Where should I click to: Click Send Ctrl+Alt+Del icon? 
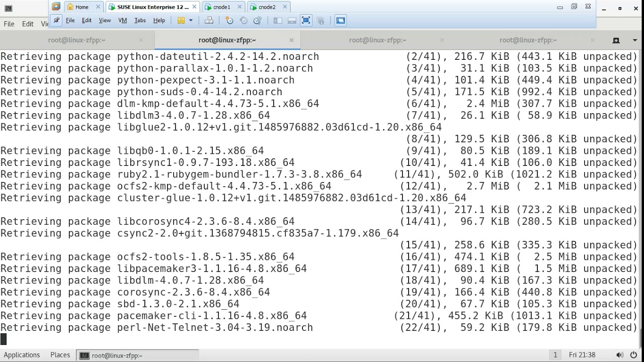(209, 20)
